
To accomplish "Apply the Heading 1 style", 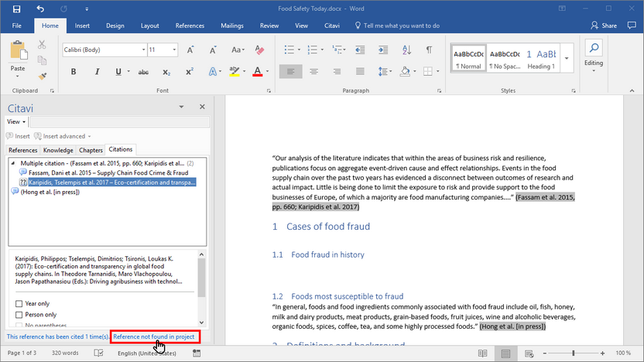I will (x=541, y=58).
